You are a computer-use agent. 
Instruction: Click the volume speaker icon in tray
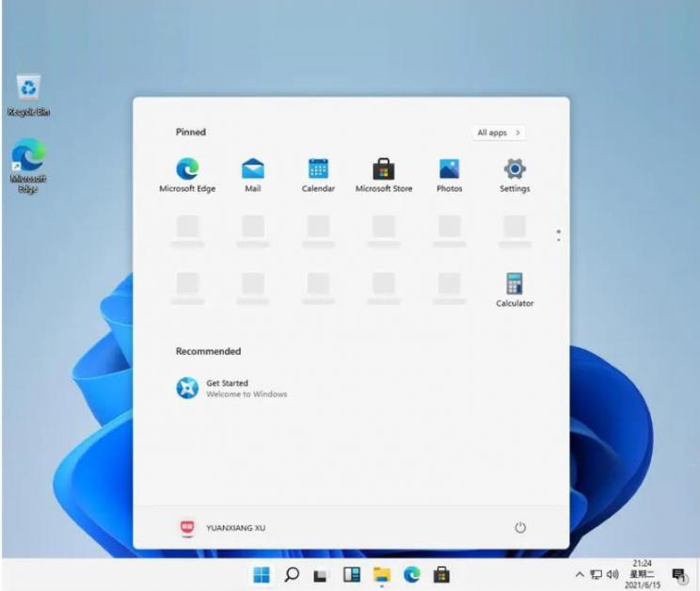[x=612, y=574]
